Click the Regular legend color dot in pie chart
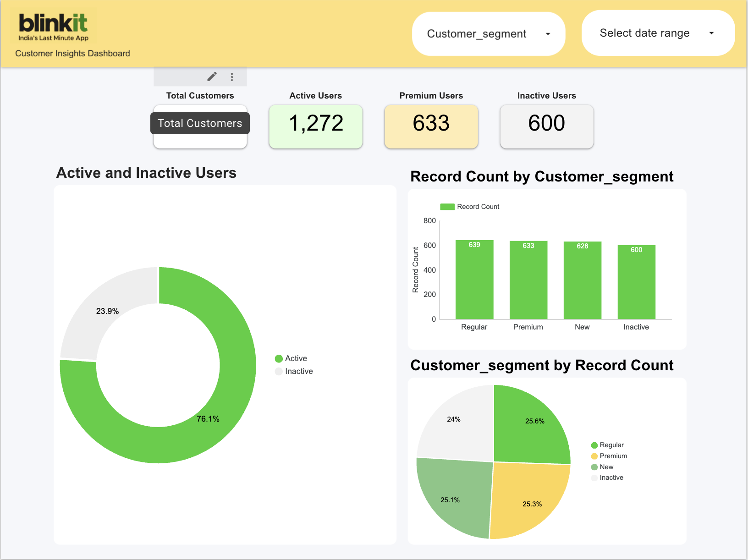This screenshot has width=748, height=560. click(594, 445)
